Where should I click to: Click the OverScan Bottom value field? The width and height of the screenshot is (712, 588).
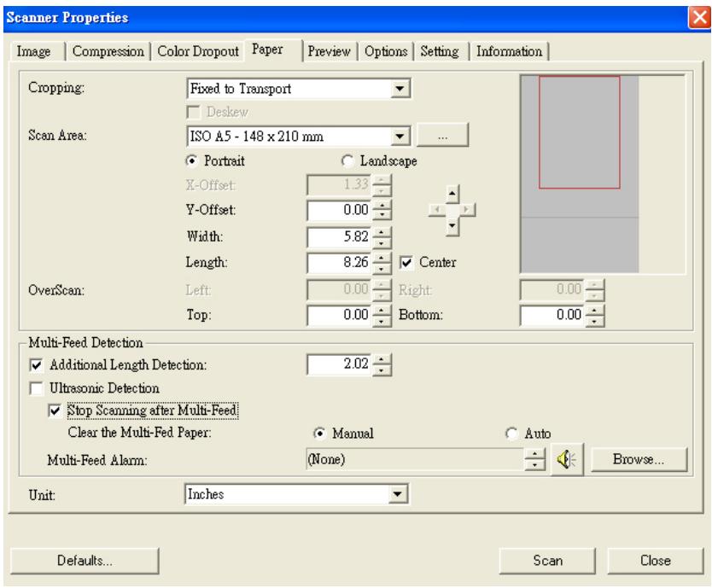552,315
